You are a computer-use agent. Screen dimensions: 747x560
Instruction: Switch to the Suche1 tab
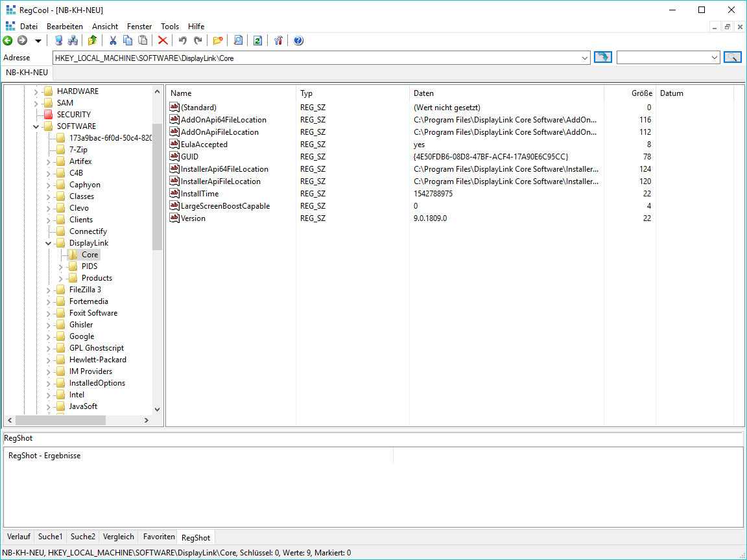[50, 537]
